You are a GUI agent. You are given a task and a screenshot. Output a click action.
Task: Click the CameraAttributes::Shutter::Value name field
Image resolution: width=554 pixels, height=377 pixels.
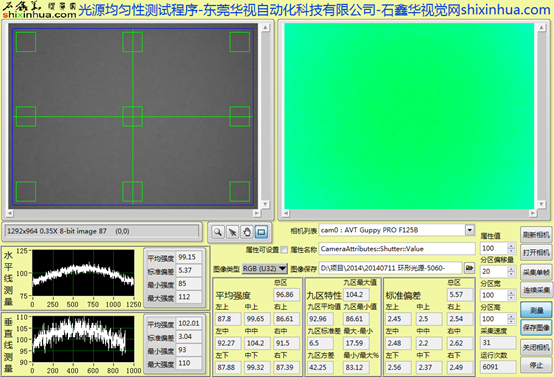(x=397, y=249)
